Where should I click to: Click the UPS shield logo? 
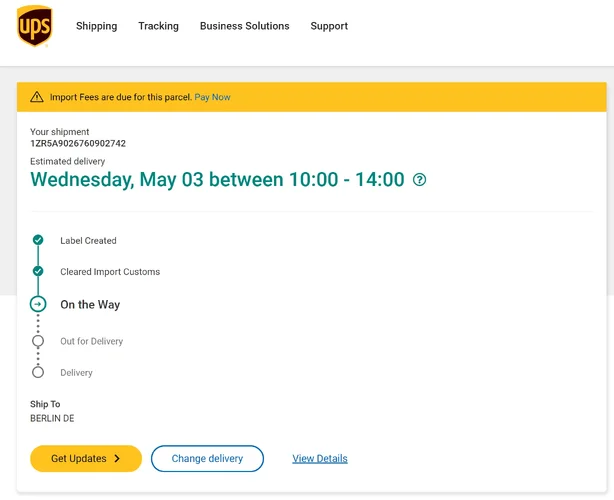(x=34, y=26)
